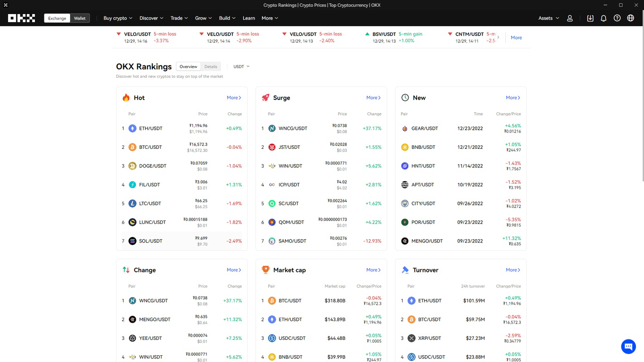Switch to Wallet mode
Viewport: 644px width, 362px height.
[x=80, y=18]
